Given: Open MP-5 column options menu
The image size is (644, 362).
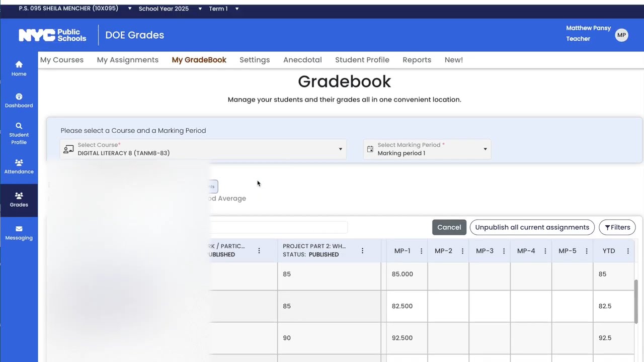Looking at the screenshot, I should (586, 251).
